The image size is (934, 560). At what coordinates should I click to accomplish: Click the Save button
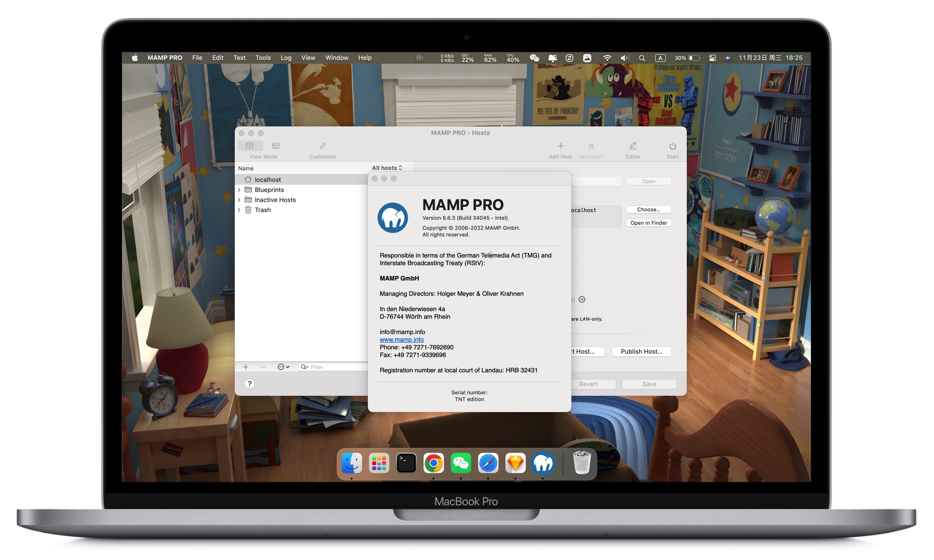(x=649, y=384)
